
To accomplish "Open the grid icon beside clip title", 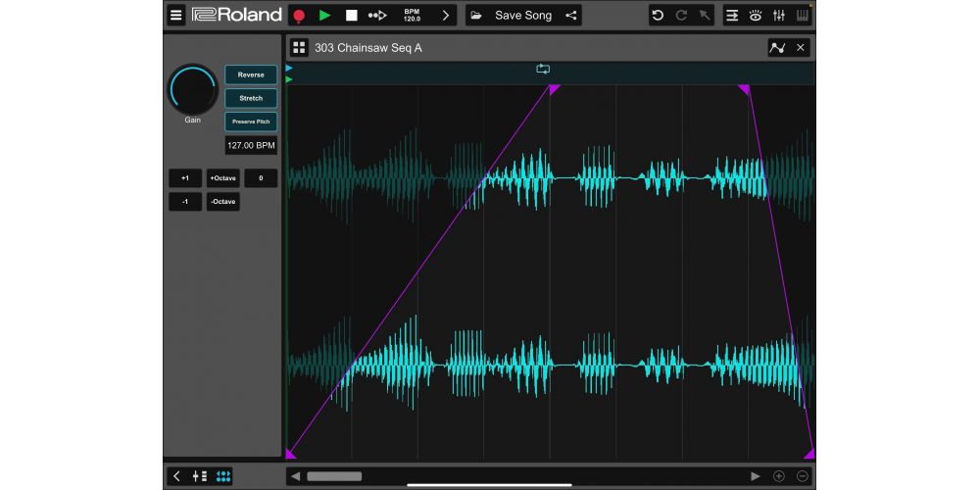I will (x=299, y=47).
